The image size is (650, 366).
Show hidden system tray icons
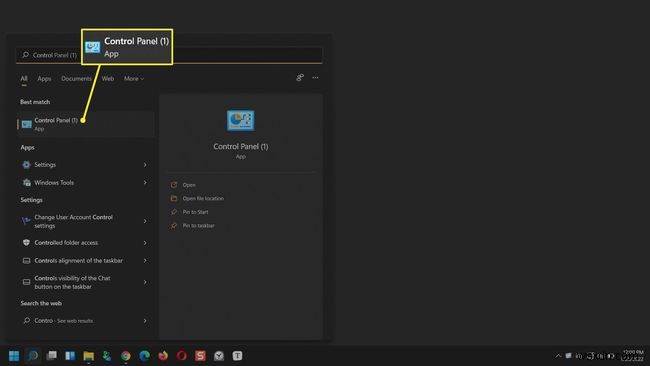pos(558,356)
